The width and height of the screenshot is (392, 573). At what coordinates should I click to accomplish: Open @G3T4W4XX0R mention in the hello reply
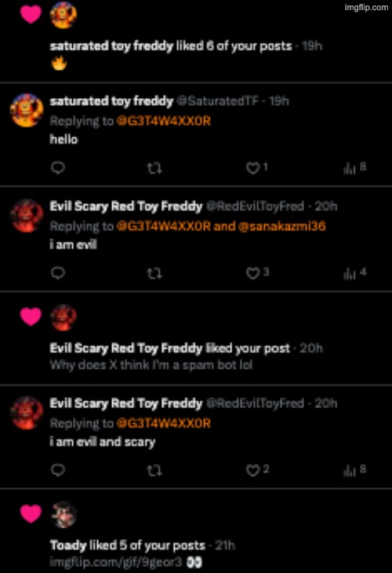tap(164, 121)
